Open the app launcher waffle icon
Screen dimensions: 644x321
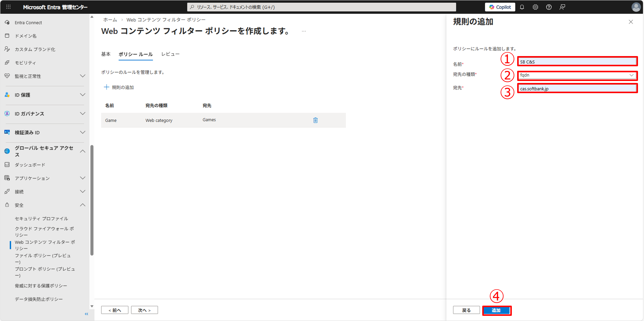pos(8,7)
